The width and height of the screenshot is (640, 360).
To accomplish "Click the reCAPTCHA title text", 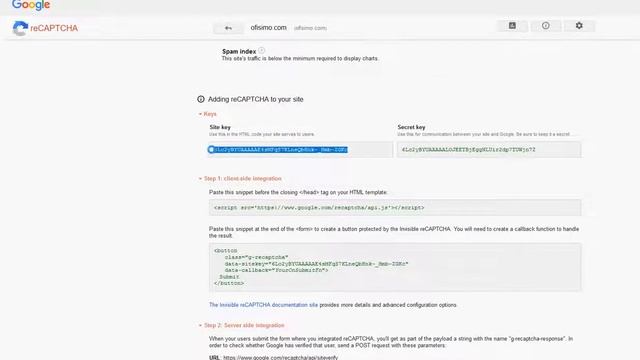I will pos(54,28).
